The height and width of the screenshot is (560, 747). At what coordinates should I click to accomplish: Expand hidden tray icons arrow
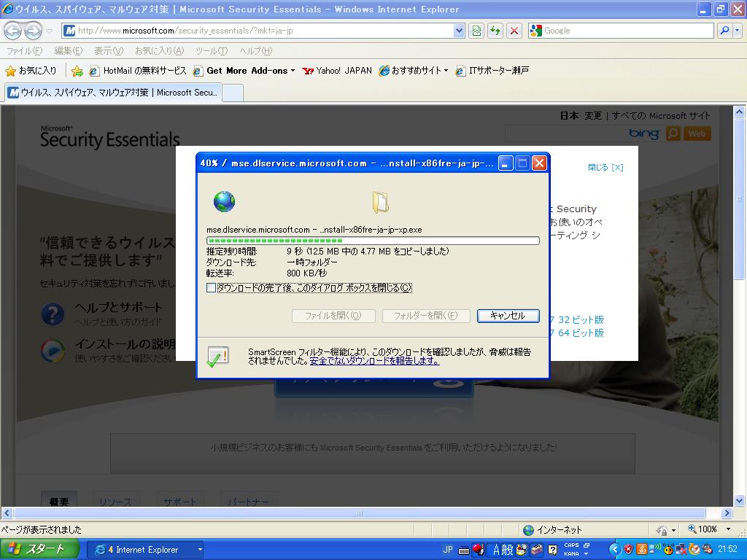pos(614,550)
